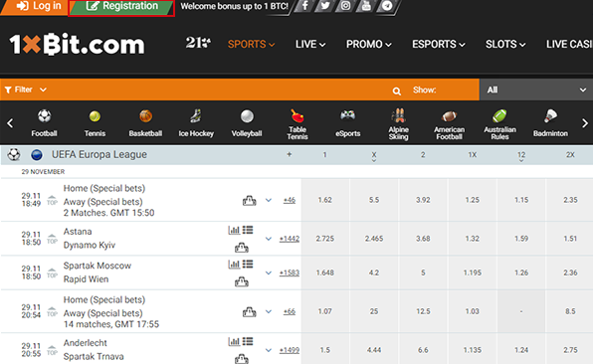The image size is (593, 364).
Task: Select the Badminton shuttlecock icon
Action: pos(550,115)
